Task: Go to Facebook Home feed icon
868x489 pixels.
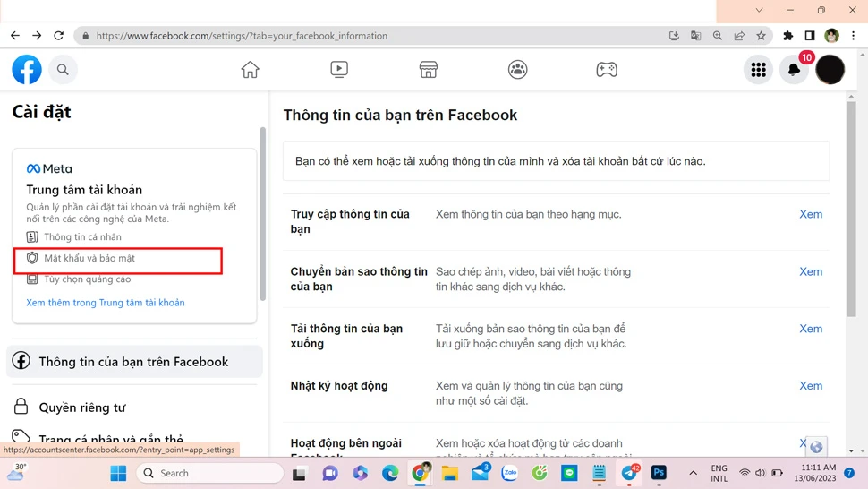Action: click(x=251, y=70)
